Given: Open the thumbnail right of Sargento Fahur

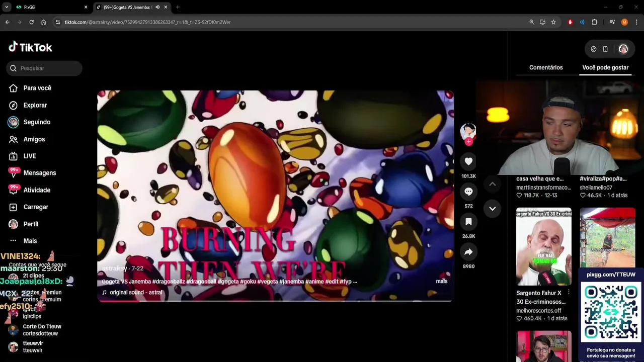Looking at the screenshot, I should pyautogui.click(x=607, y=237).
